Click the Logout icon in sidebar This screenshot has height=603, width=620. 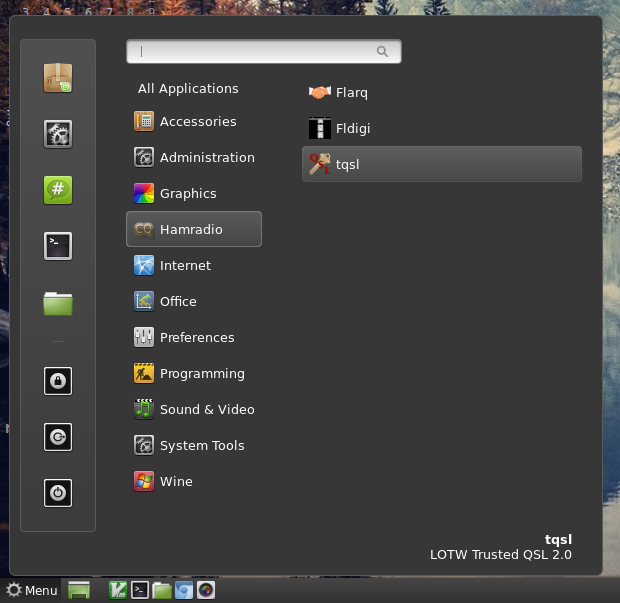[58, 437]
